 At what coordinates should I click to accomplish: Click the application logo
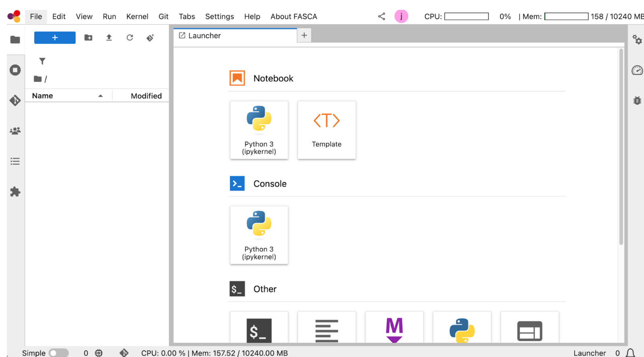(x=14, y=16)
